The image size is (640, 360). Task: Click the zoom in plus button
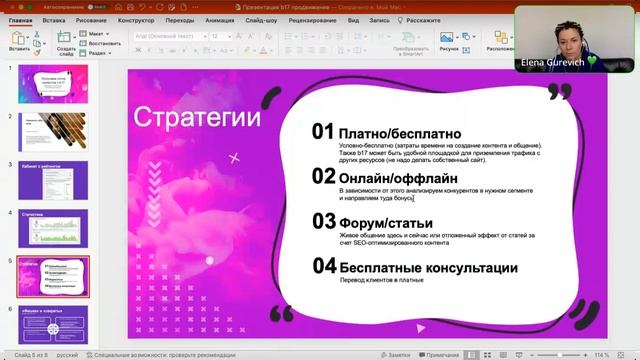[585, 355]
